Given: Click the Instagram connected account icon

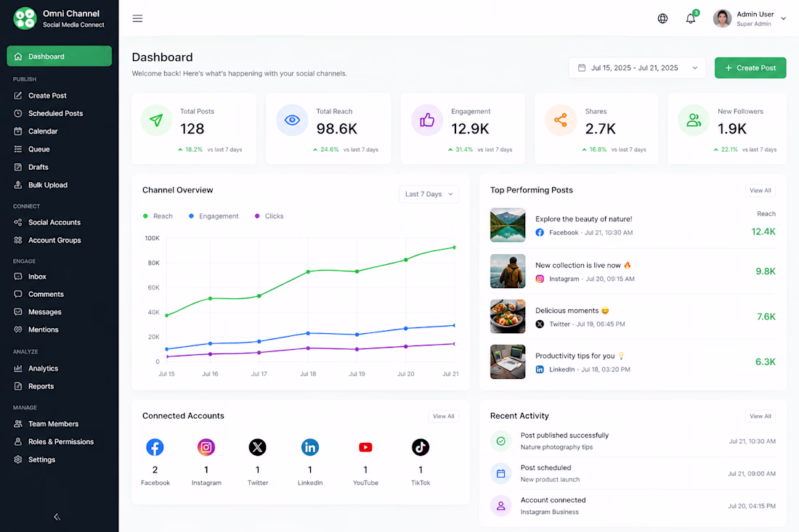Looking at the screenshot, I should tap(206, 447).
